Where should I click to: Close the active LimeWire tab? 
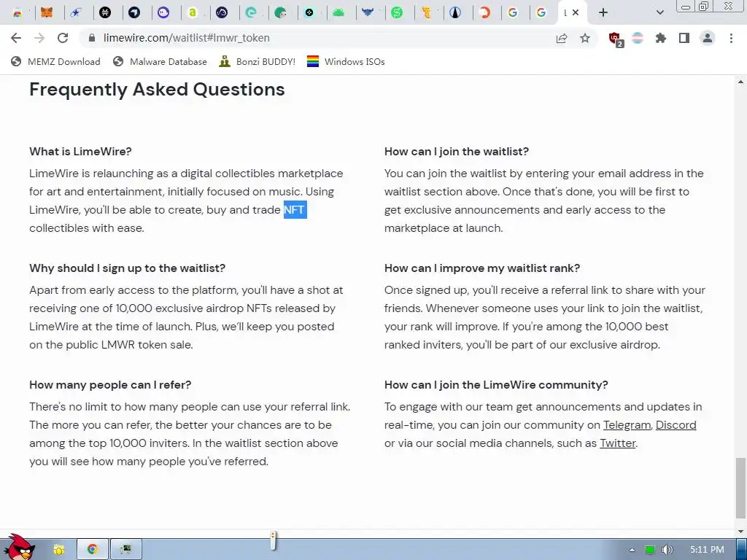pyautogui.click(x=576, y=13)
